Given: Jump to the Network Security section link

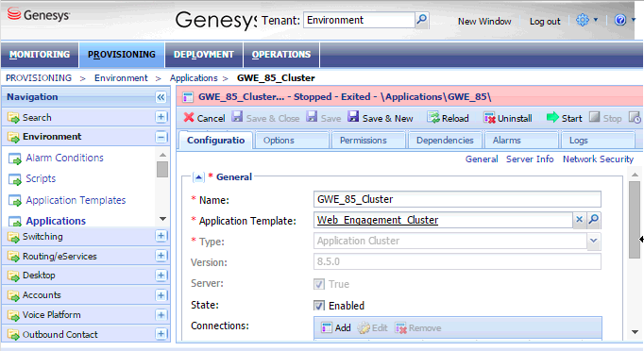Looking at the screenshot, I should tap(598, 159).
